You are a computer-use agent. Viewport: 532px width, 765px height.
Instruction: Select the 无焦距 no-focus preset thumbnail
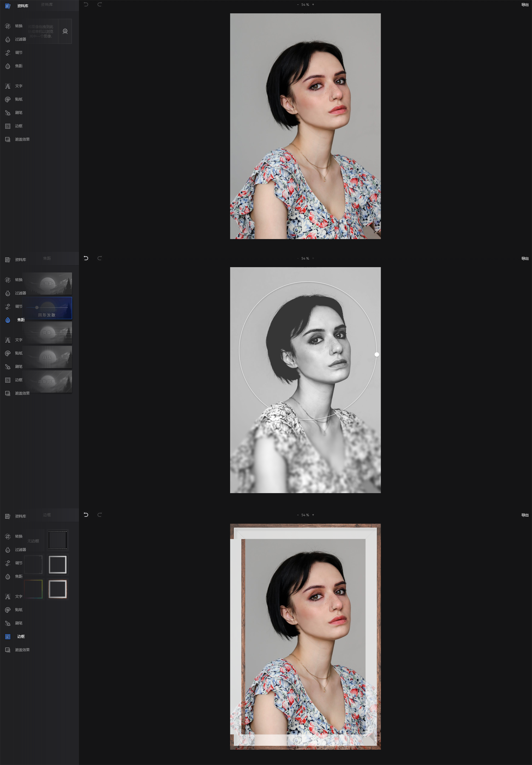pyautogui.click(x=47, y=283)
